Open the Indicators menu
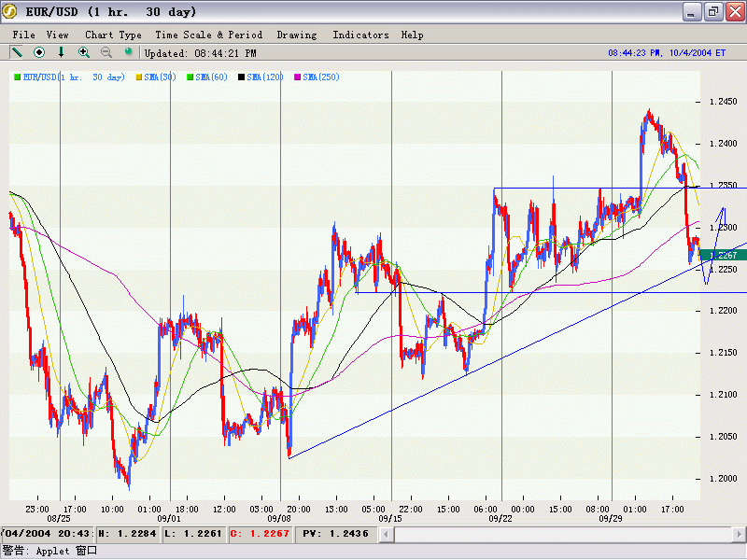 [360, 35]
